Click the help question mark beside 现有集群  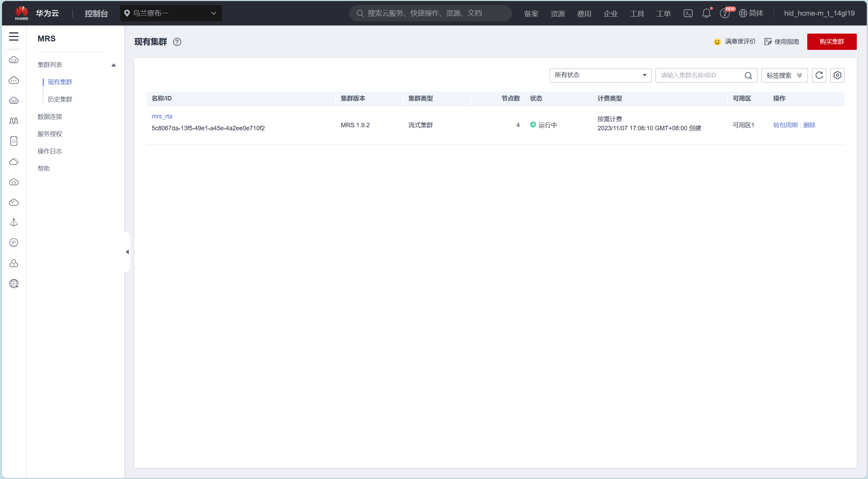(x=177, y=42)
